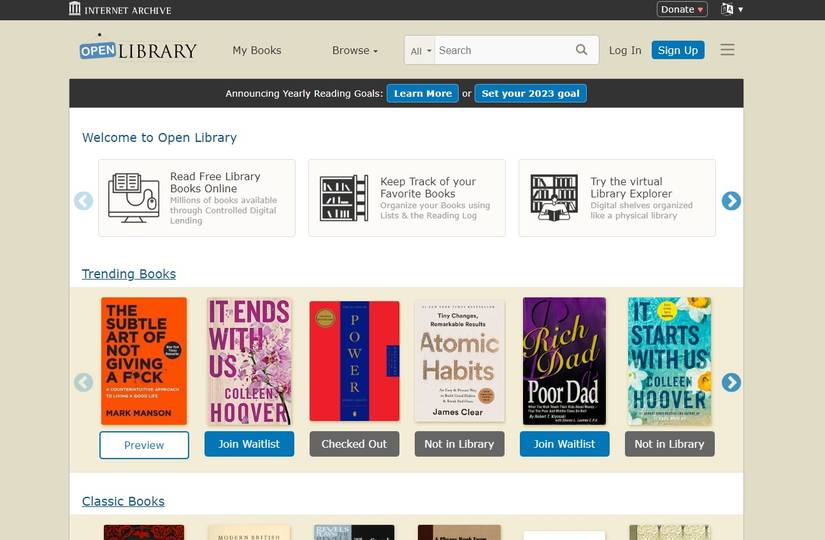Click the welcome carousel next arrow
The height and width of the screenshot is (540, 825).
tap(731, 200)
